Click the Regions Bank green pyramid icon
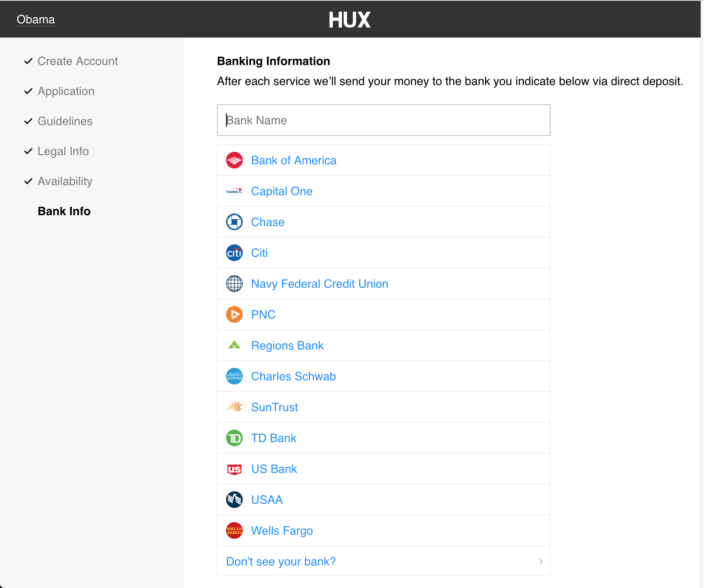Viewport: 704px width, 588px height. tap(234, 345)
